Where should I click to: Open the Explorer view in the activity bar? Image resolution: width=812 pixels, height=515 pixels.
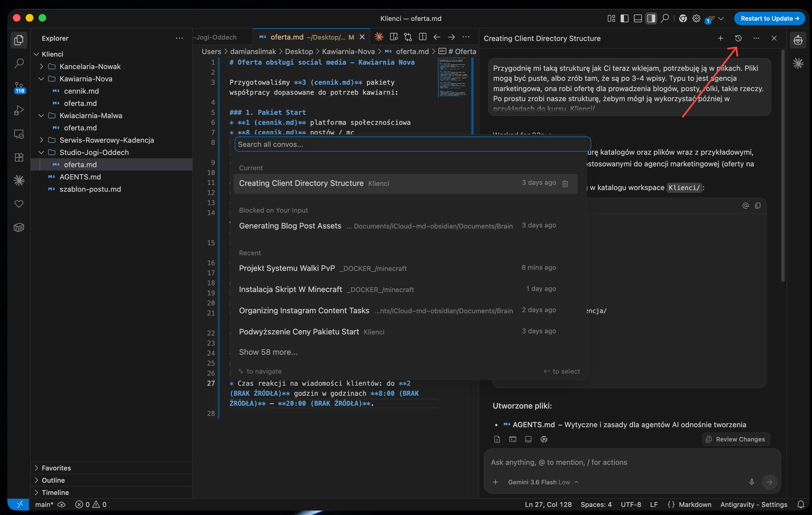(x=19, y=40)
